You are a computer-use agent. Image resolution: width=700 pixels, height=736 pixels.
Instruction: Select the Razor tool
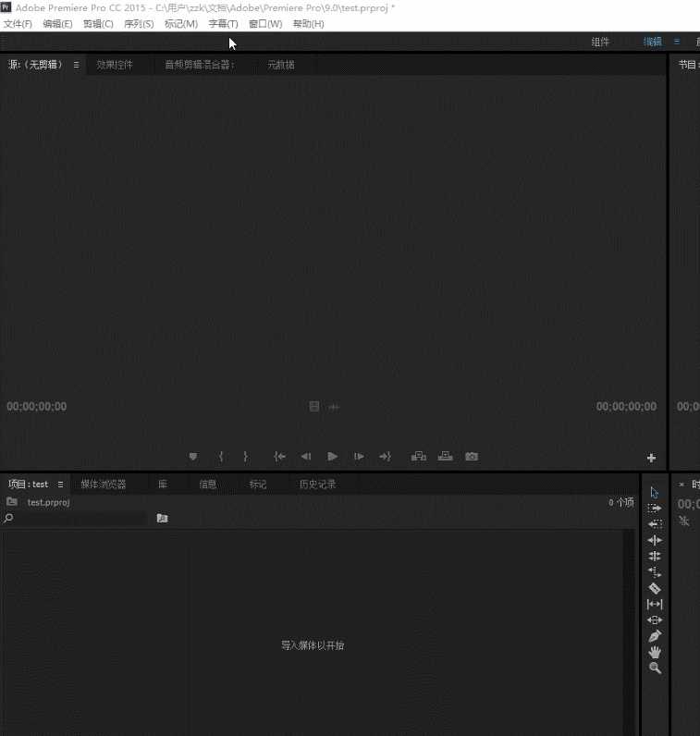[655, 588]
